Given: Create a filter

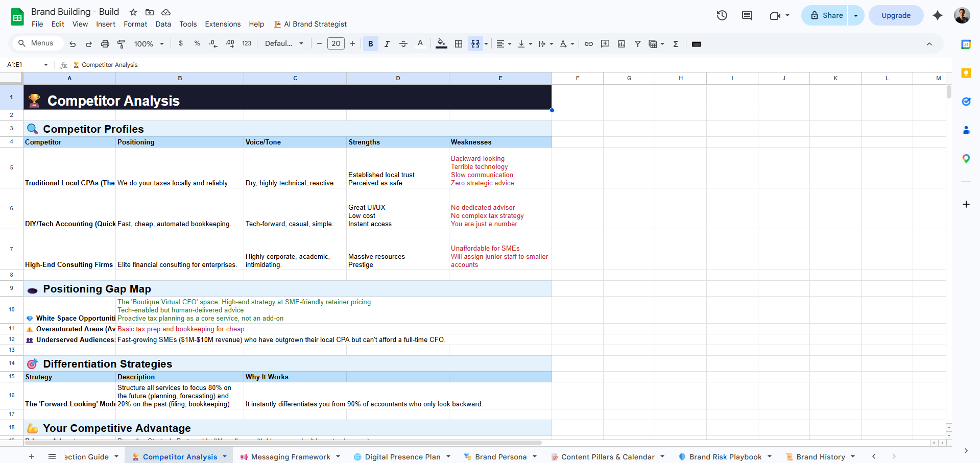Looking at the screenshot, I should pyautogui.click(x=638, y=44).
